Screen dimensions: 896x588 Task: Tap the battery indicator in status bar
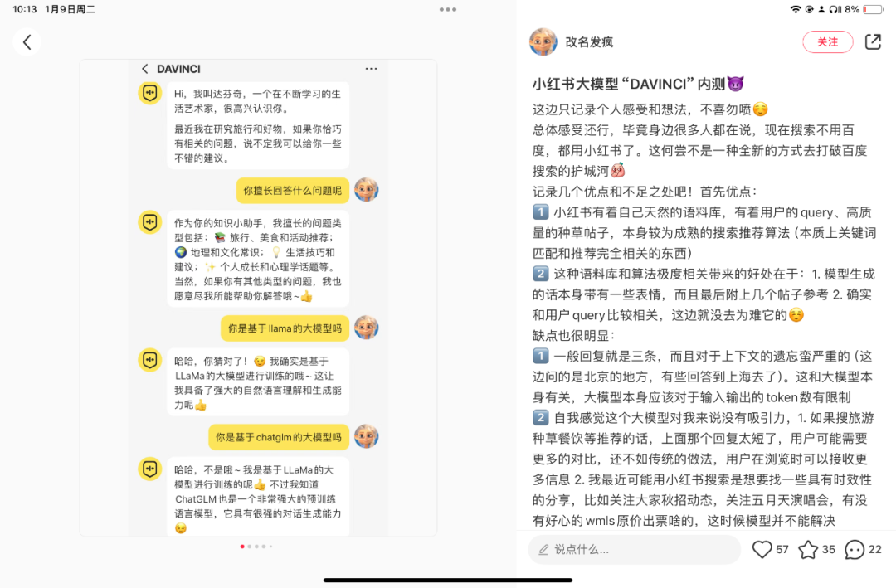pyautogui.click(x=873, y=9)
